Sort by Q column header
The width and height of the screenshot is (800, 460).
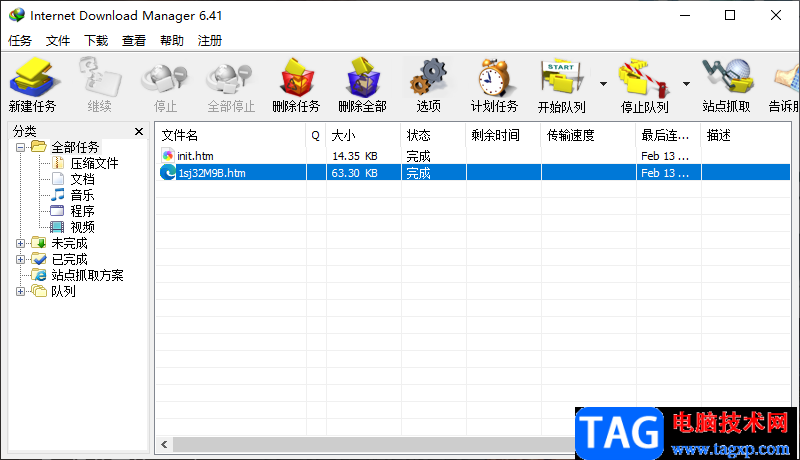tap(316, 135)
